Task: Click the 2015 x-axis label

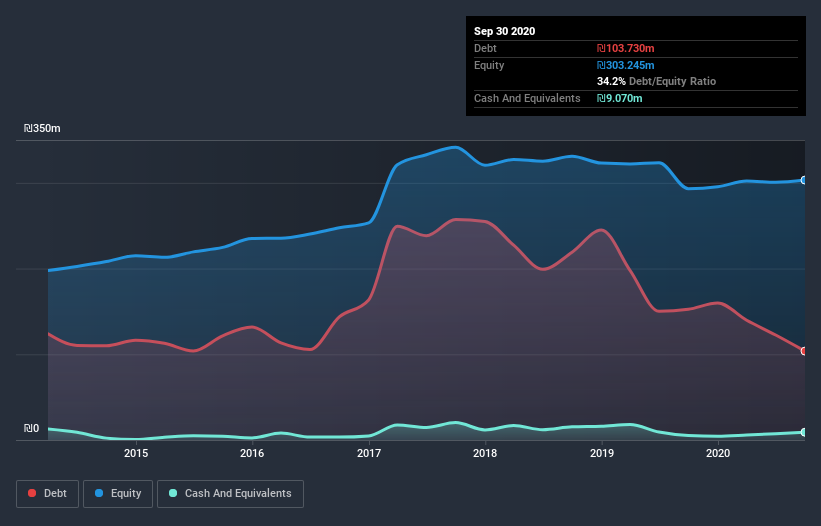Action: (136, 453)
